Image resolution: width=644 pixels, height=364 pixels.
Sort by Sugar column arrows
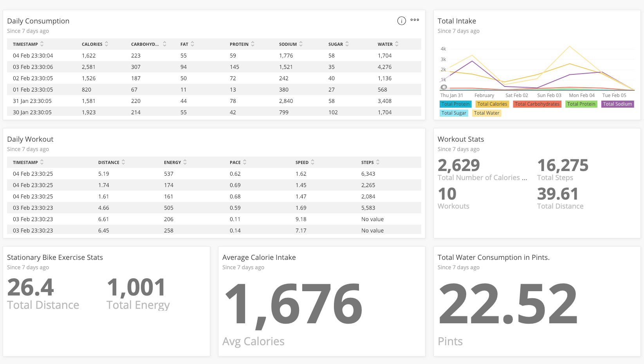(347, 44)
